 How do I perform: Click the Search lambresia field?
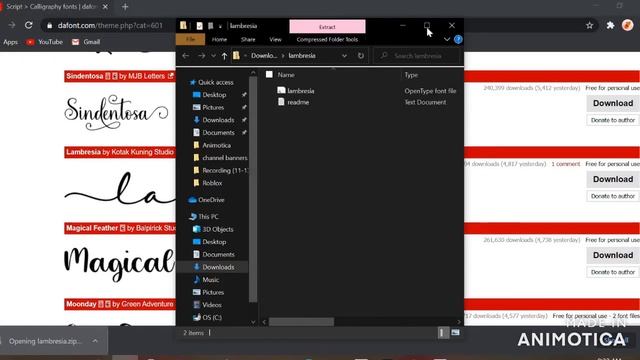coord(417,56)
